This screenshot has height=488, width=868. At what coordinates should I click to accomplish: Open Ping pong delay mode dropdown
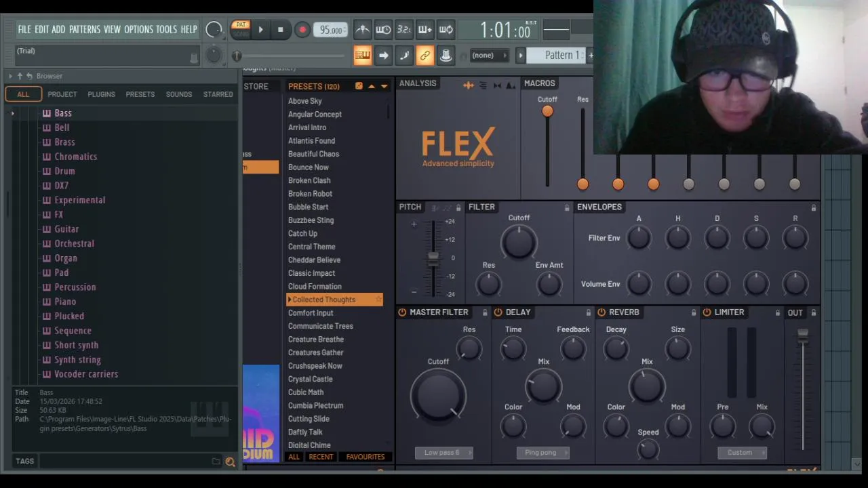tap(542, 453)
